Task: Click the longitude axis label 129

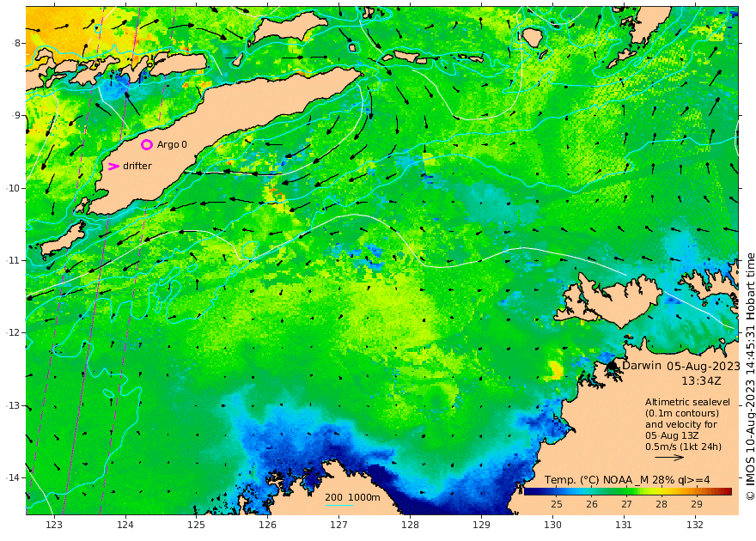Action: tap(481, 525)
